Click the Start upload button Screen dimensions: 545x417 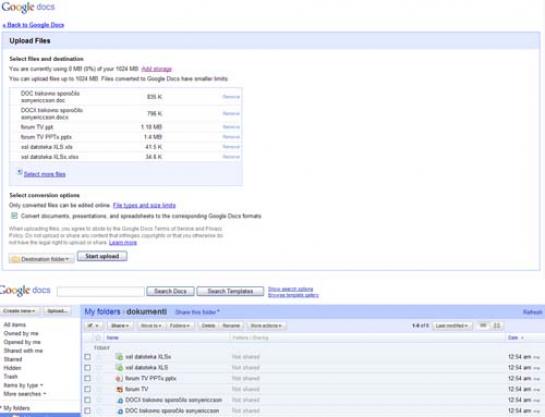coord(102,256)
